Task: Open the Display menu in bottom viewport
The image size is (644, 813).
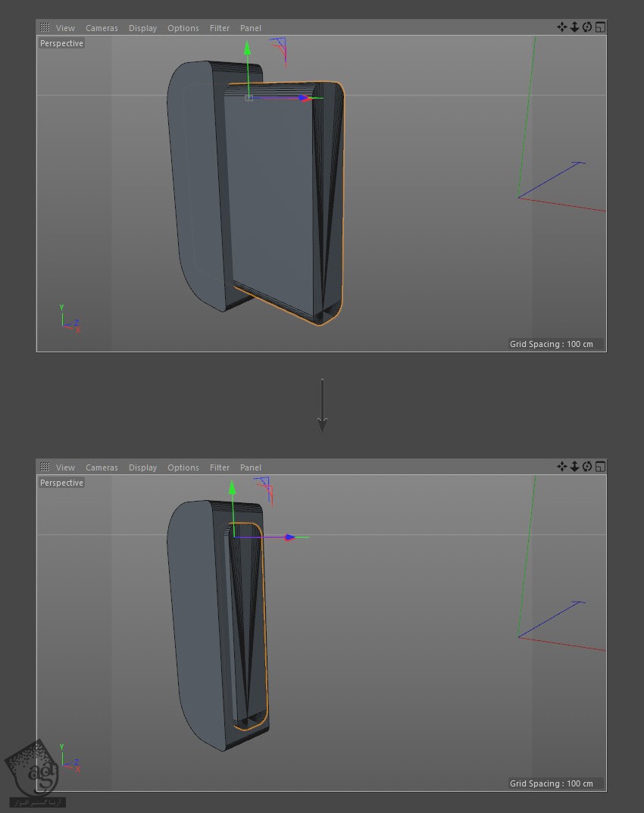Action: point(142,467)
